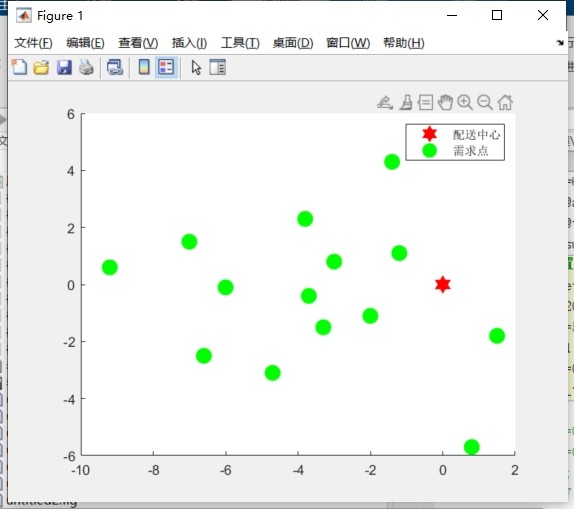Viewport: 574px width, 509px height.
Task: Open the Property Inspector icon
Action: [x=217, y=67]
